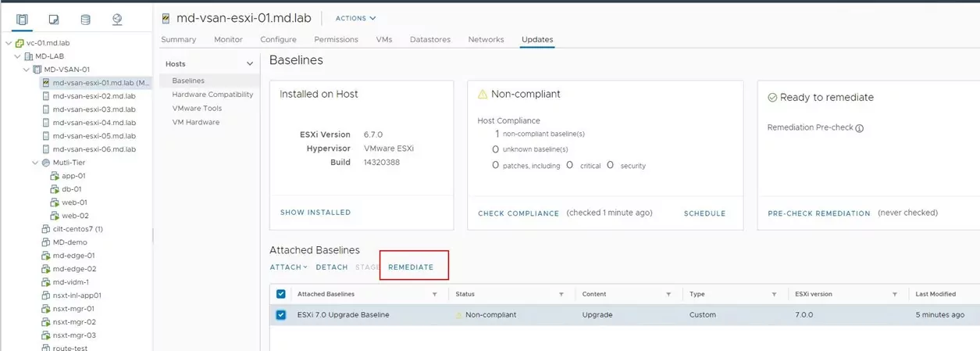Screen dimensions: 980x351
Task: Click CHECK COMPLIANCE link
Action: (x=519, y=213)
